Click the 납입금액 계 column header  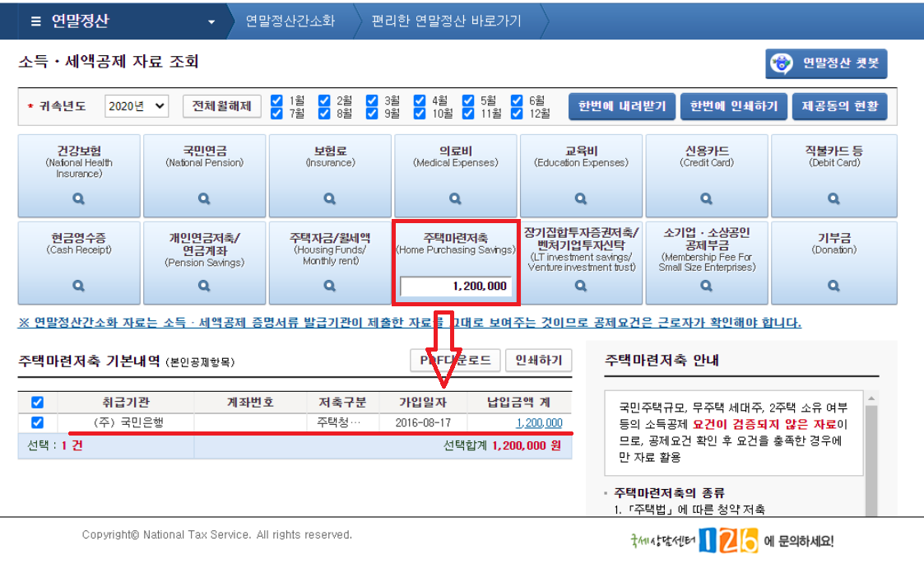click(x=519, y=403)
